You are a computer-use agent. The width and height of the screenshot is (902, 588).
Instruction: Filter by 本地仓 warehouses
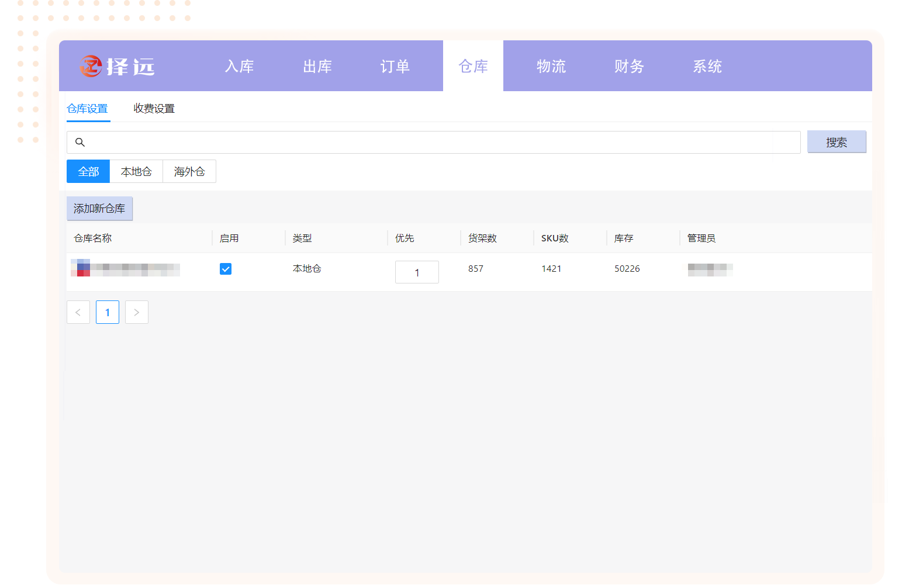(x=136, y=171)
